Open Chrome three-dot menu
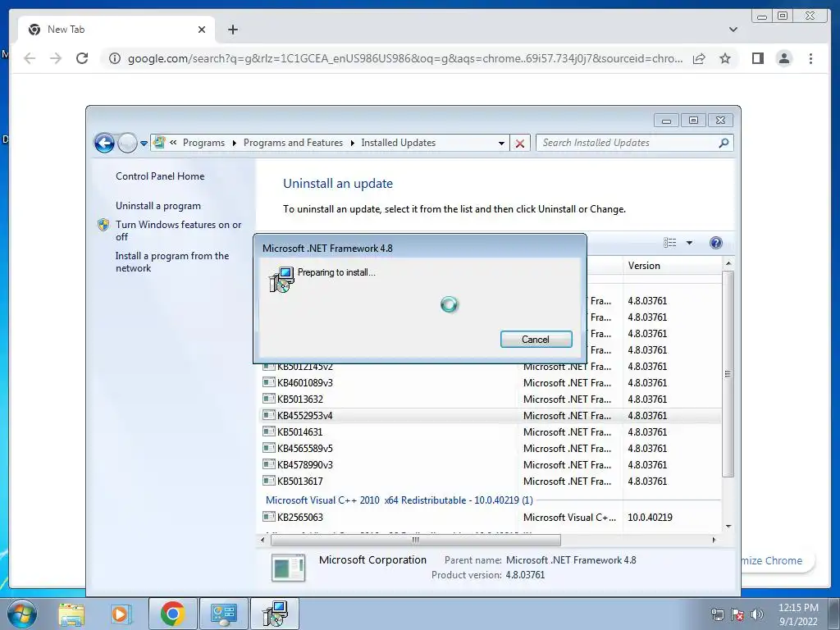Viewport: 840px width, 630px height. 811,58
